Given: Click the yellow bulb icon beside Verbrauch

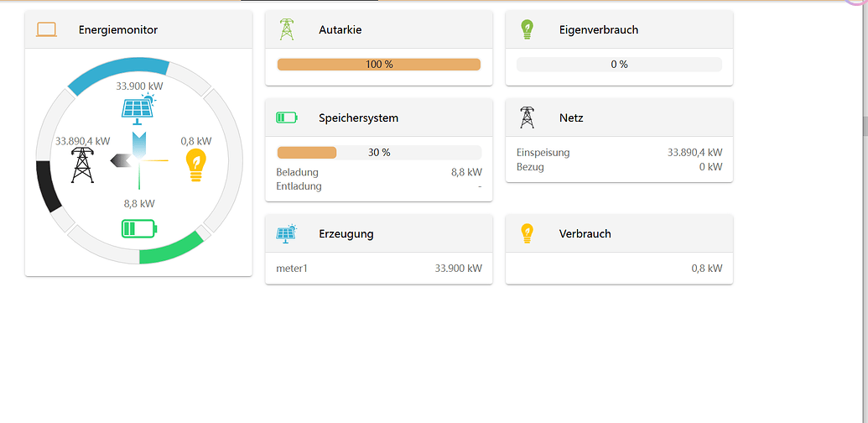Looking at the screenshot, I should (527, 233).
